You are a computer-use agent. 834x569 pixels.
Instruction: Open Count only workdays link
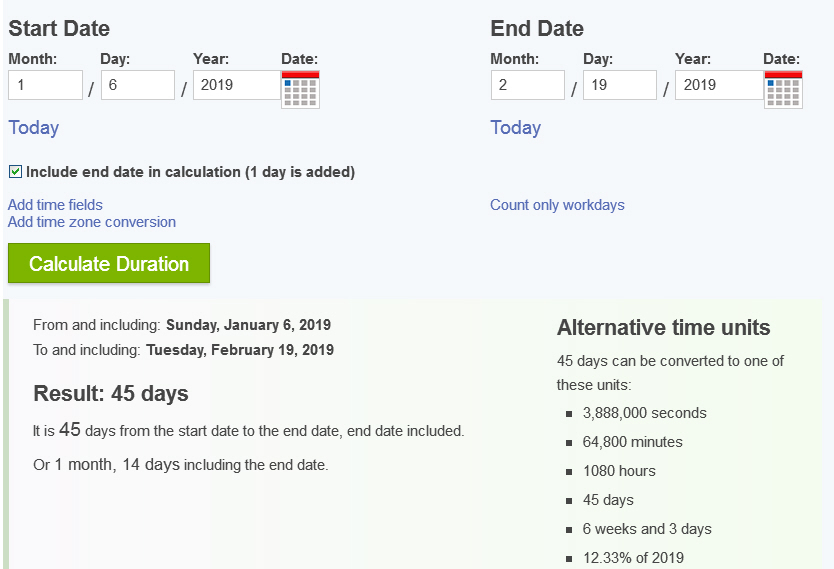coord(557,205)
